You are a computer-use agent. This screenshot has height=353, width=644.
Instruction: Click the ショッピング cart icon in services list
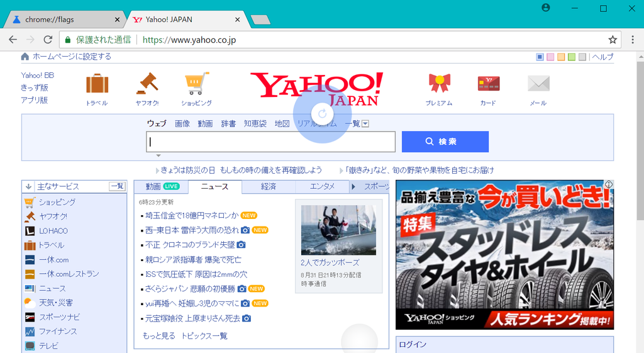point(30,203)
